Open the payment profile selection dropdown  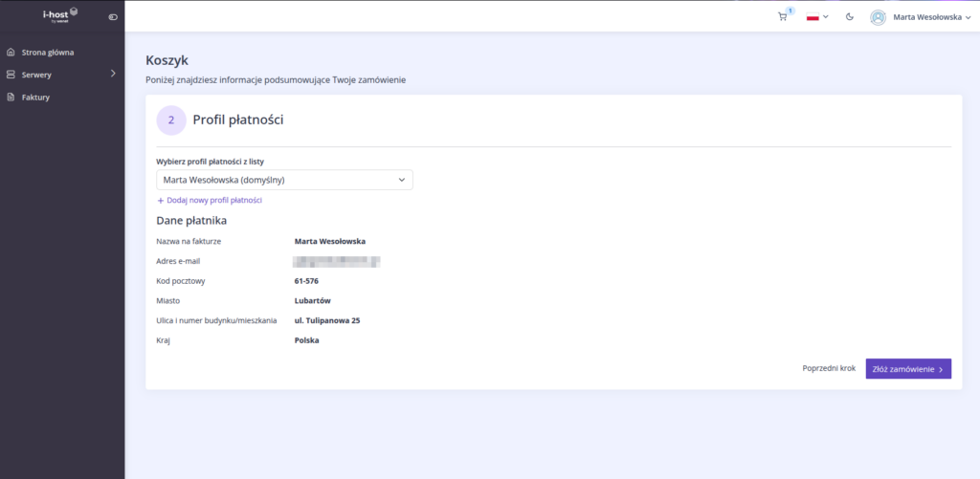pyautogui.click(x=284, y=180)
